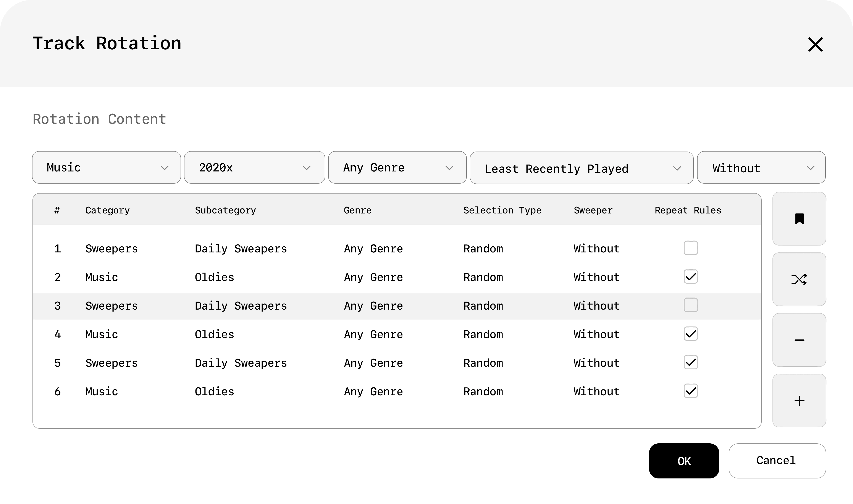Click Random selection type in row 2
Viewport: 853px width, 504px height.
click(483, 277)
